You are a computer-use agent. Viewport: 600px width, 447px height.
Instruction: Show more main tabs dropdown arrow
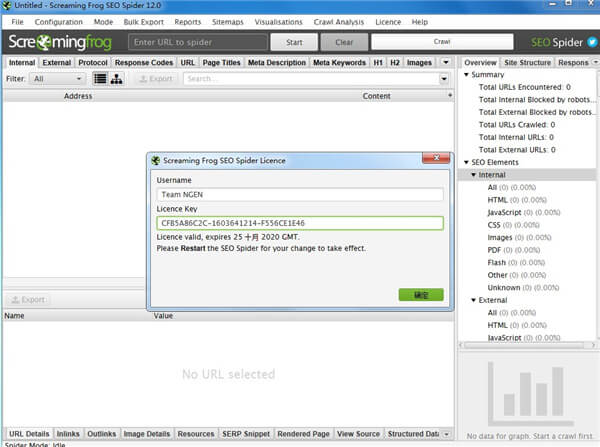pos(446,62)
